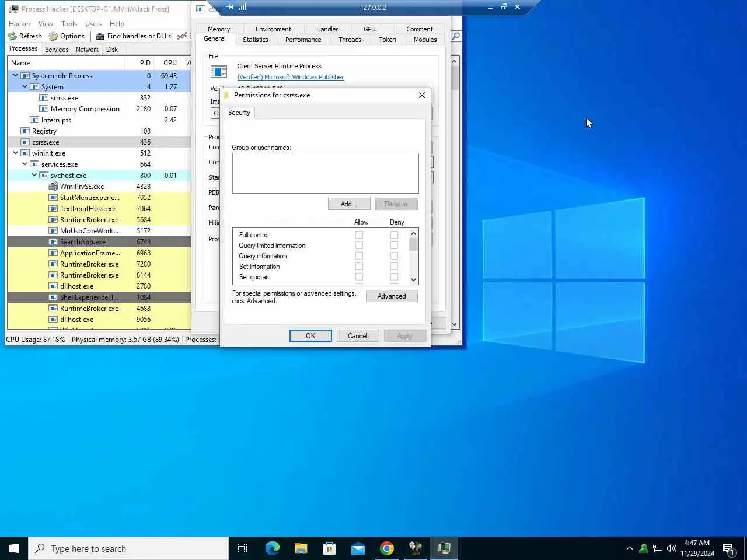Select the SearchApp.exe process row
Viewport: 747px width, 560px height.
coord(99,242)
